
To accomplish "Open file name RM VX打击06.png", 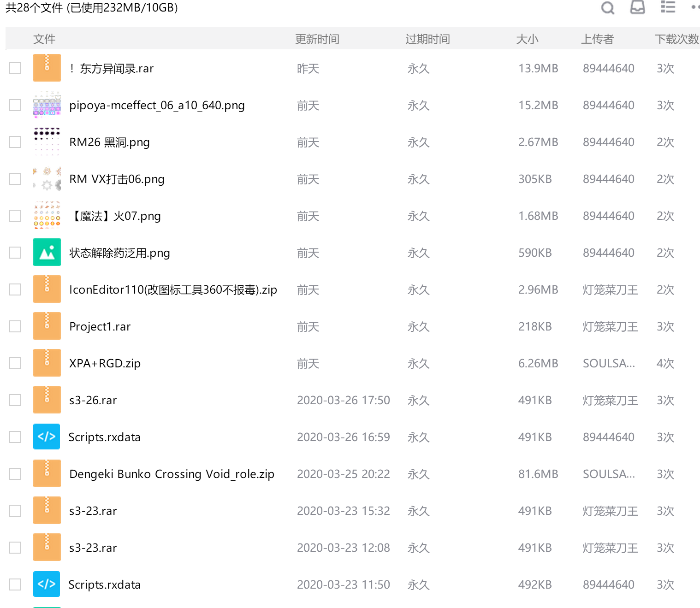I will (x=117, y=179).
